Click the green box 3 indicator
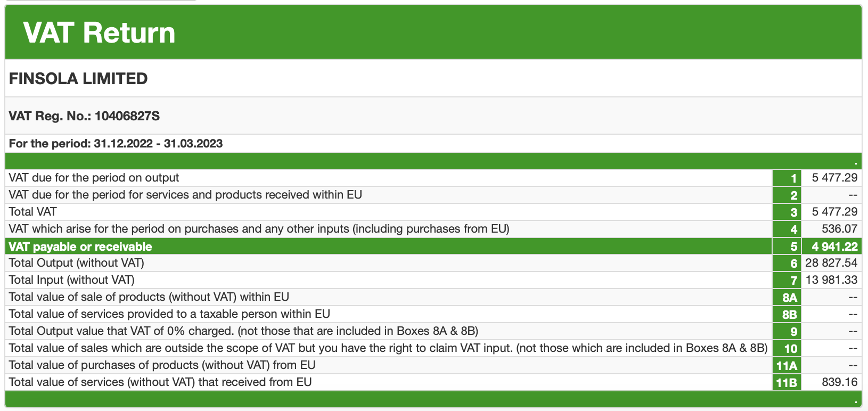 coord(787,212)
